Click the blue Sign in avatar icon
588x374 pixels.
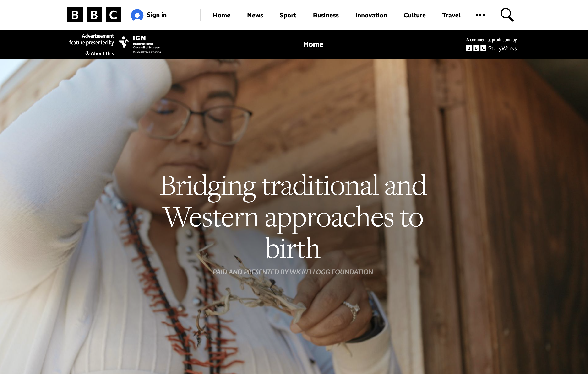137,15
